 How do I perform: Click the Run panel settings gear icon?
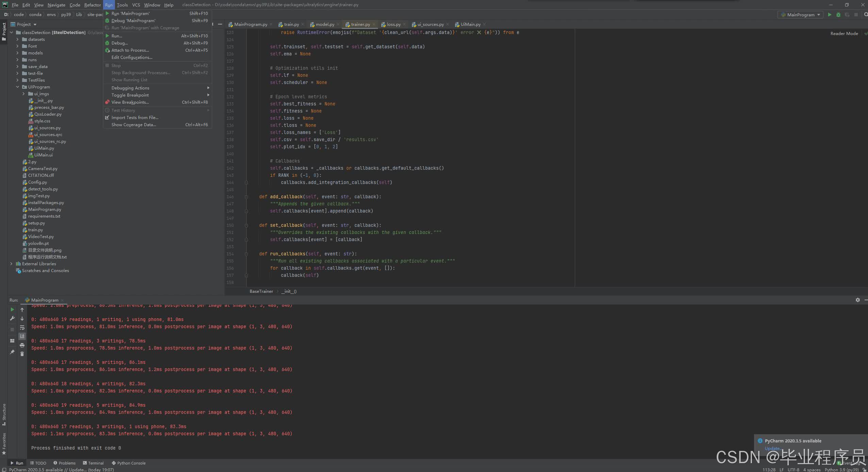[x=857, y=300]
